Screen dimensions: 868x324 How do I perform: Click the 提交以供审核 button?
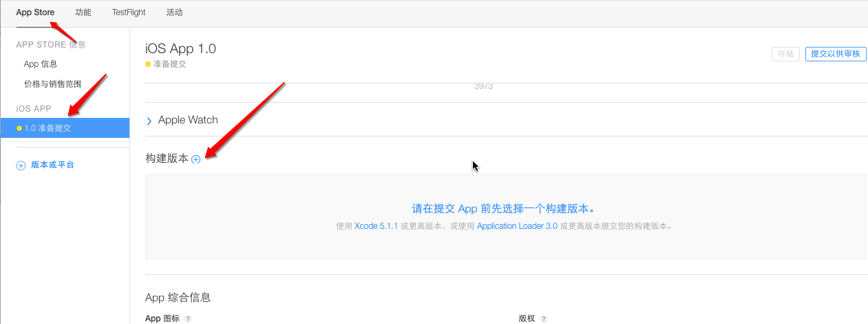pyautogui.click(x=836, y=54)
